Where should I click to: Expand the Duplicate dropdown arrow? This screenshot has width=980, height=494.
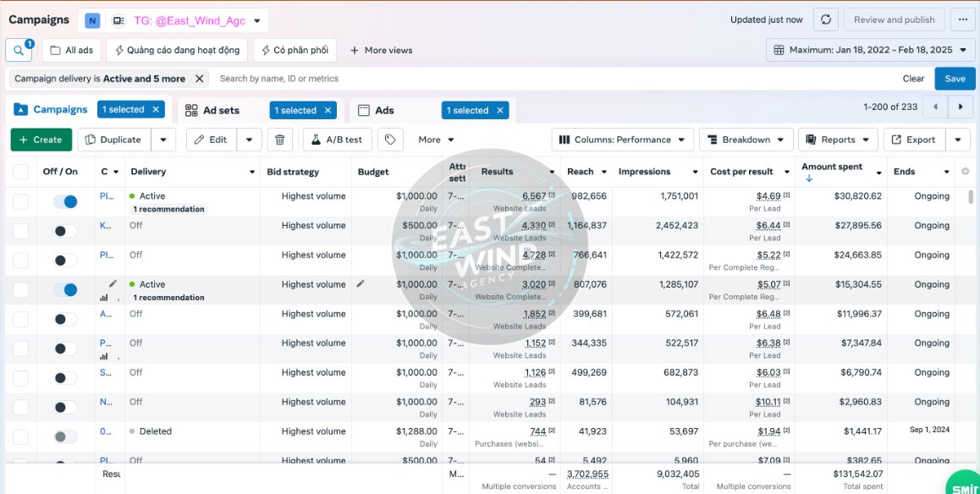click(x=163, y=140)
